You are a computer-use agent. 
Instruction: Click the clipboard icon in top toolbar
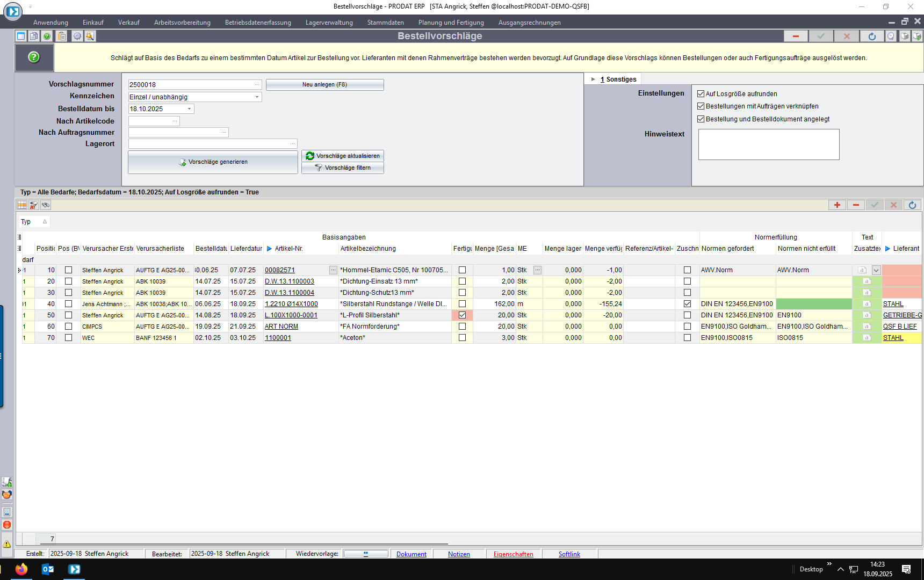point(62,36)
